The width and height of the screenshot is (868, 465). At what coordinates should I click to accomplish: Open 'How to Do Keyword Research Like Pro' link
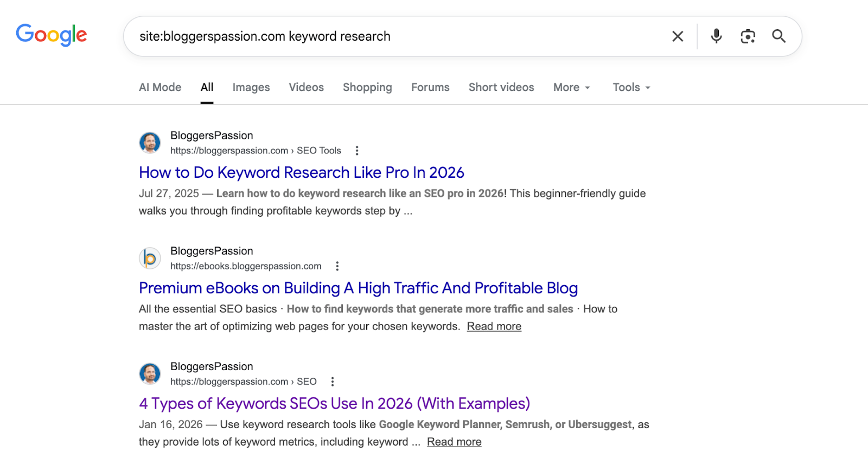(x=301, y=172)
